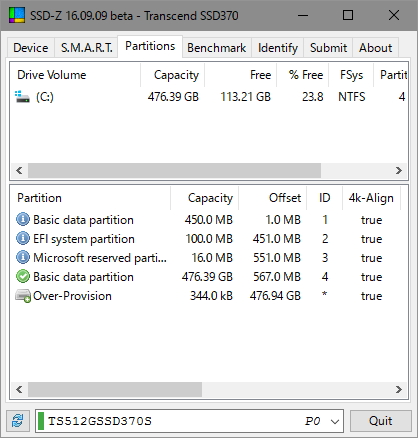Screen dimensions: 418x438
Task: Click the FSys column header
Action: tap(351, 75)
